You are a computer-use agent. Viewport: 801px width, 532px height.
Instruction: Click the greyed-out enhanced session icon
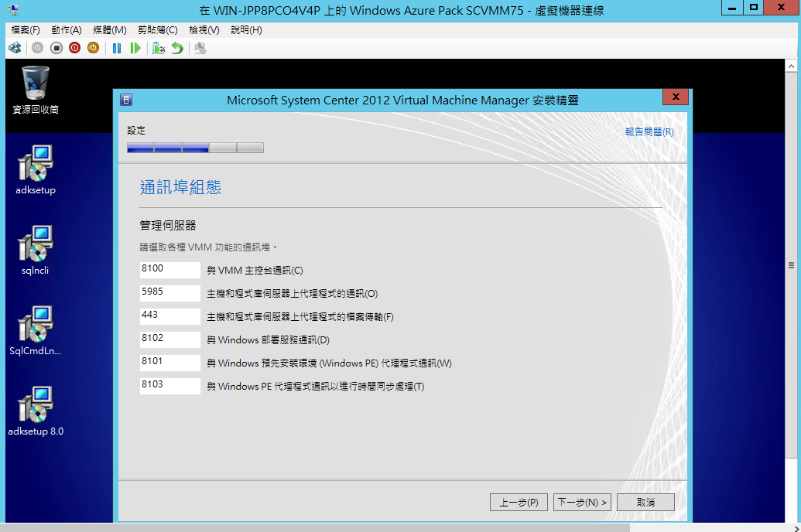(200, 48)
